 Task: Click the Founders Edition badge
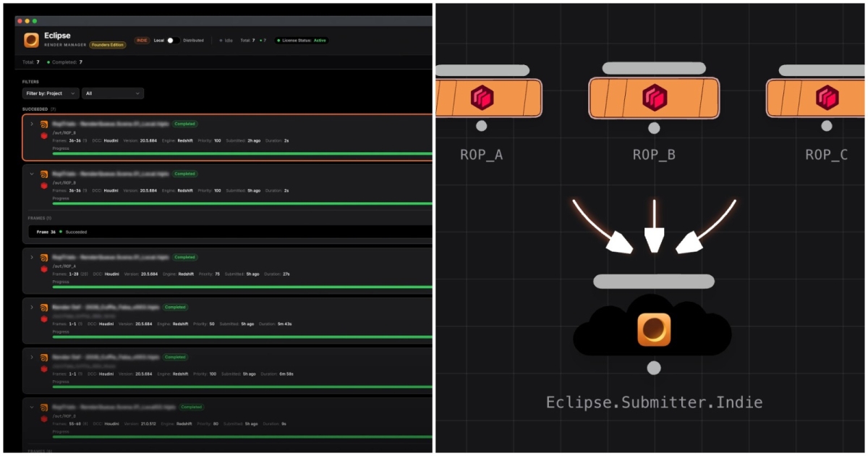click(108, 45)
